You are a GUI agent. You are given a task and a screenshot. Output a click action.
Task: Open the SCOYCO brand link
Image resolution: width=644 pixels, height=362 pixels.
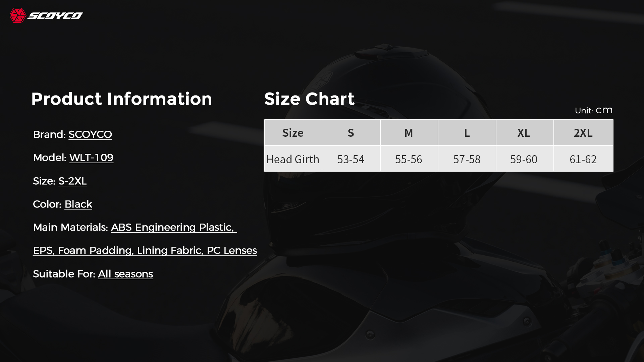90,134
